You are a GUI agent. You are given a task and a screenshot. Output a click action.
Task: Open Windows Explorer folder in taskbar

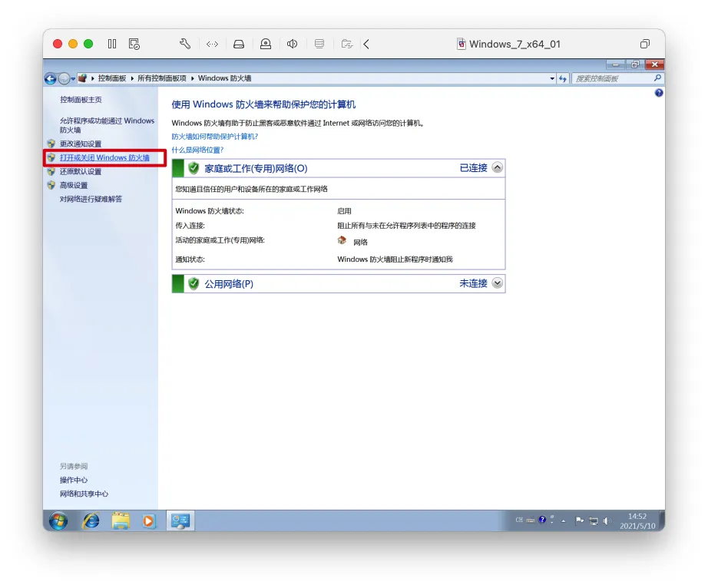[x=120, y=521]
